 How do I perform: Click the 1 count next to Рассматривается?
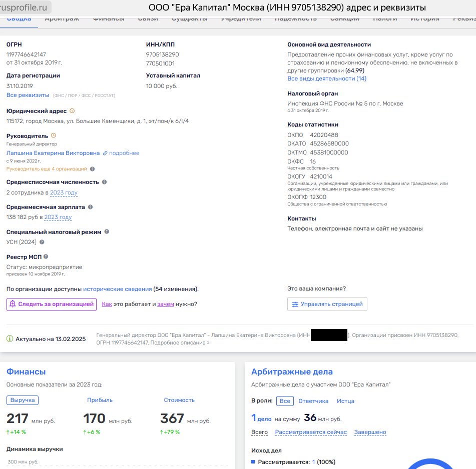click(x=314, y=462)
